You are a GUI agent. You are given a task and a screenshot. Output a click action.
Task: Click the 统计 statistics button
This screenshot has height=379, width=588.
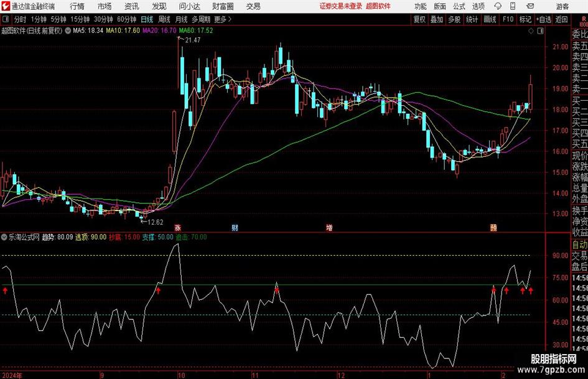tap(472, 19)
